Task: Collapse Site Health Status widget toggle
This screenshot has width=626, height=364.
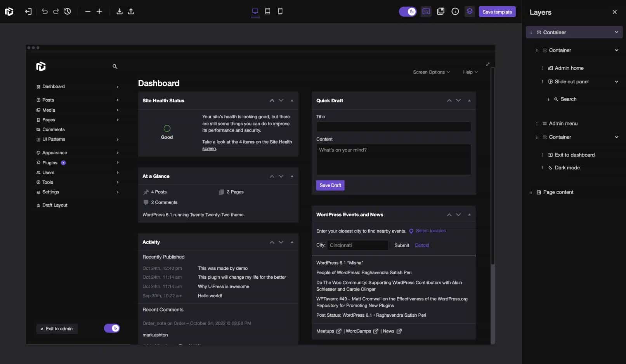Action: (x=292, y=100)
